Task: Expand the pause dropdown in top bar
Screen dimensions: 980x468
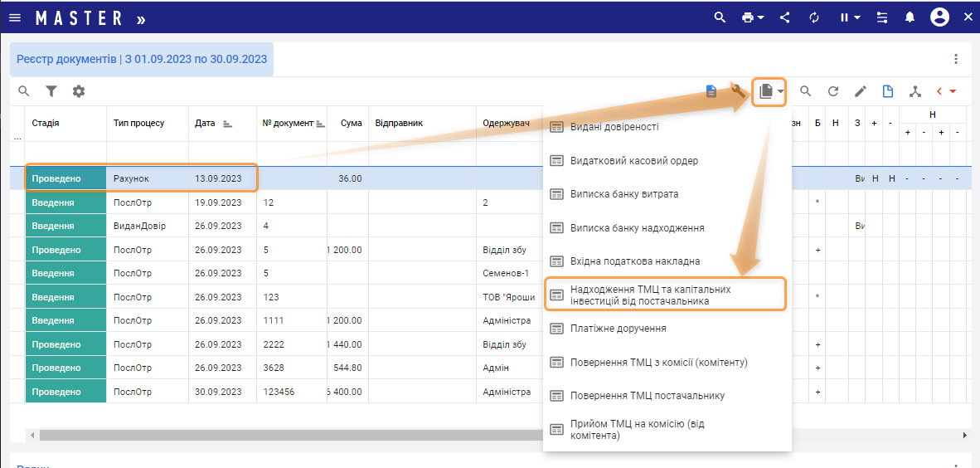Action: (x=850, y=17)
